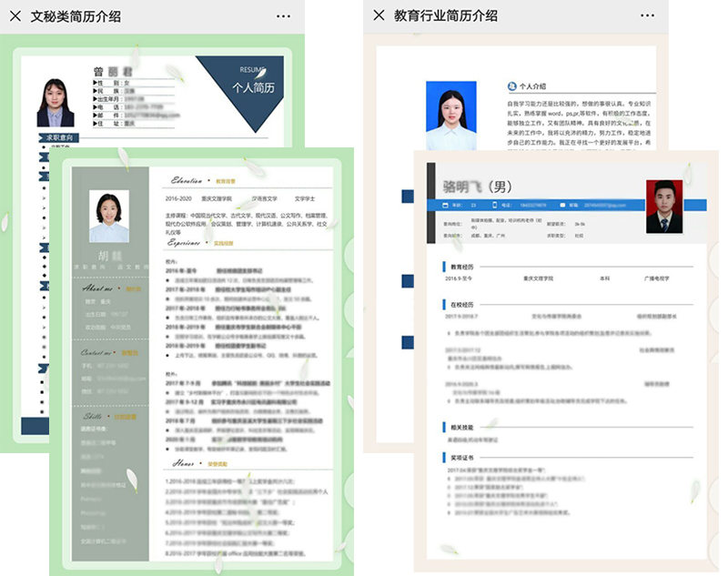This screenshot has width=728, height=576.
Task: Open more options on 文秘类简历介绍 page
Action: point(284,16)
